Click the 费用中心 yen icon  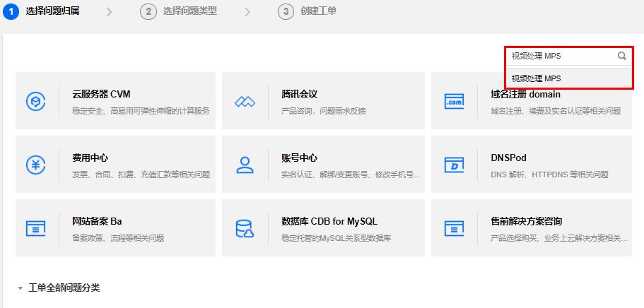pyautogui.click(x=35, y=165)
